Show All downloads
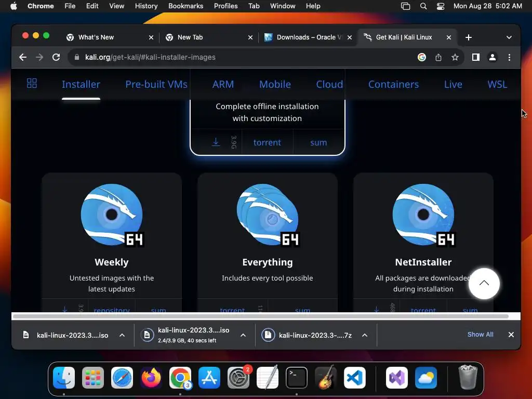The height and width of the screenshot is (399, 532). point(481,335)
